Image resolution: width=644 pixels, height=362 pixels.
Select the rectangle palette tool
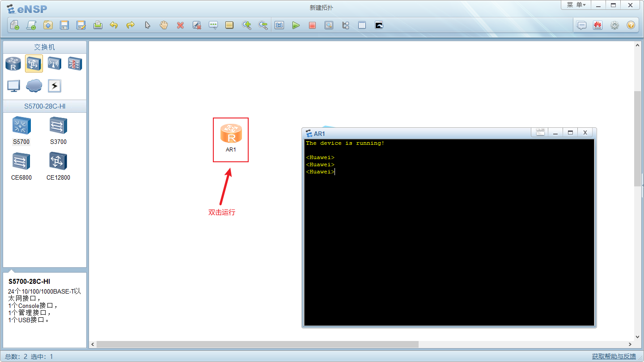[x=229, y=25]
